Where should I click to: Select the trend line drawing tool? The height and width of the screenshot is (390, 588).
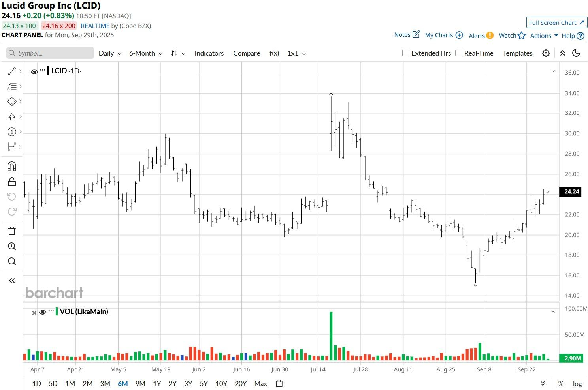coord(12,71)
